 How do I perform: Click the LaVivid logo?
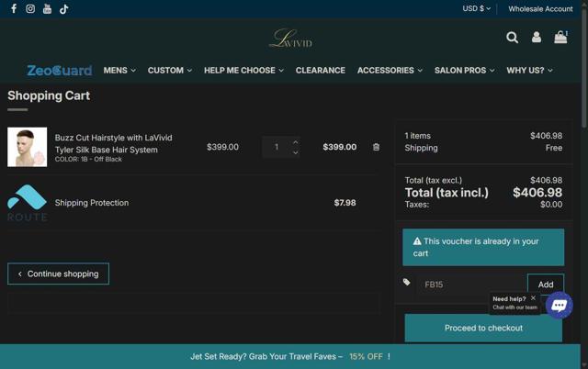[x=291, y=39]
